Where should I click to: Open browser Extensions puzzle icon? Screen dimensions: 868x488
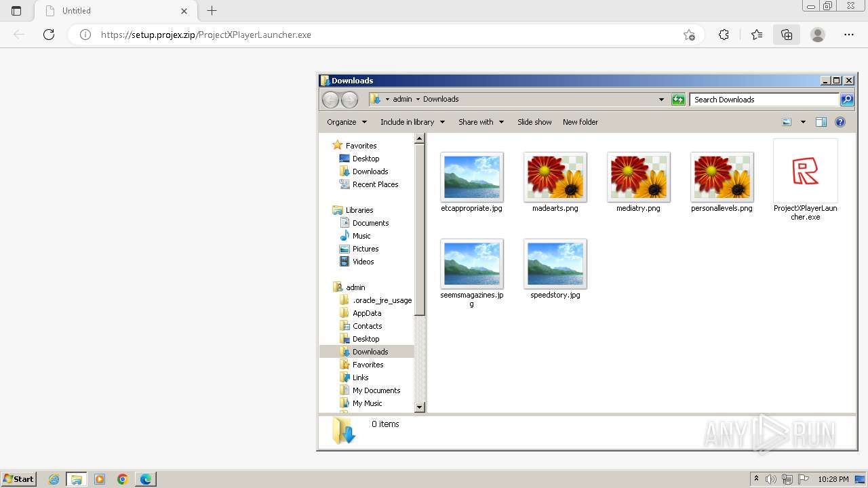(724, 35)
